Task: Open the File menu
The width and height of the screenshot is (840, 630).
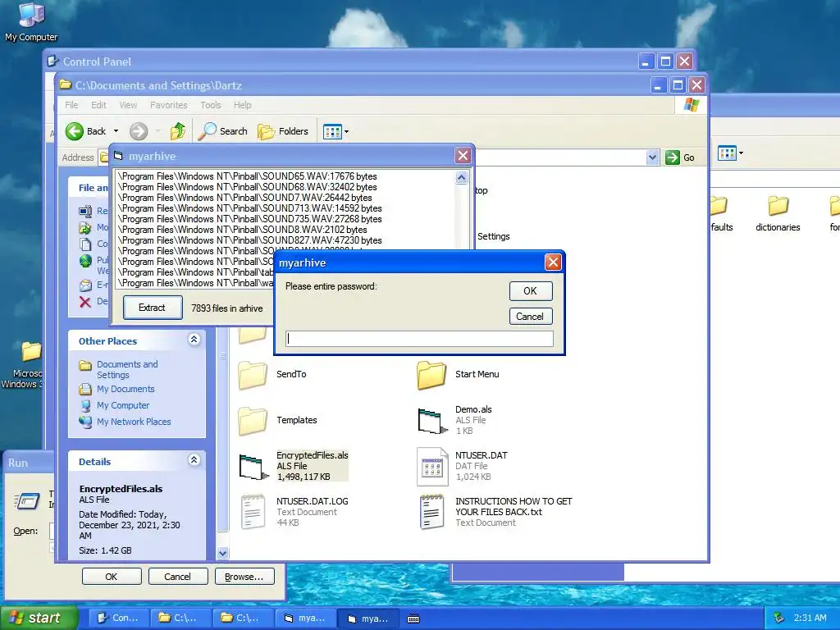Action: [x=71, y=105]
